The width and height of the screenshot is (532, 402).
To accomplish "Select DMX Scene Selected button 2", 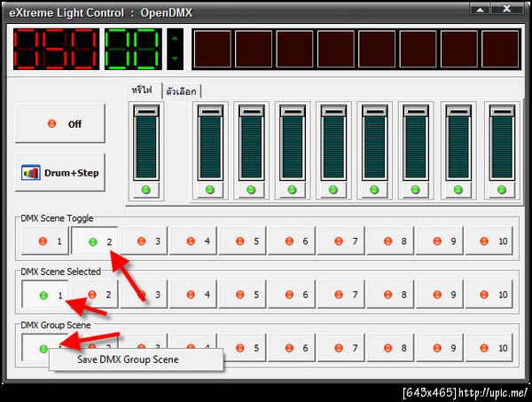I will [95, 295].
